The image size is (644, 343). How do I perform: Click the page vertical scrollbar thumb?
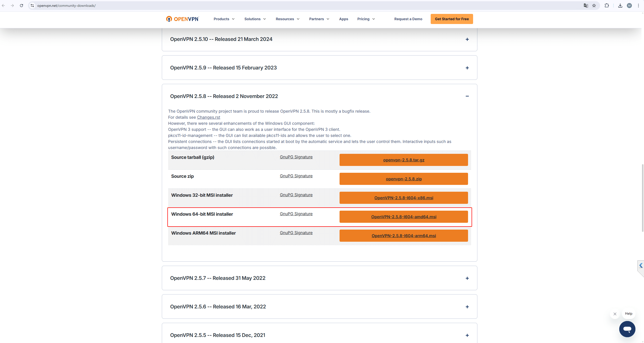642,198
